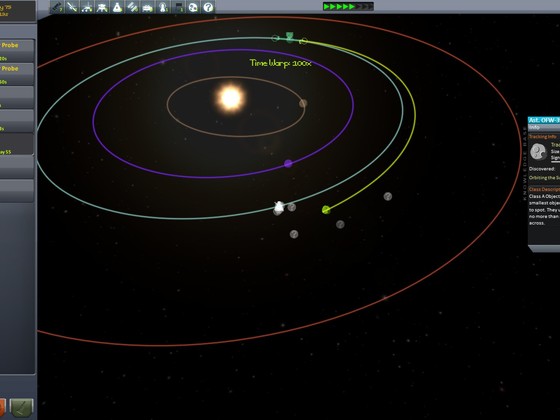Click the 'Orbiting the' status line
The image size is (560, 420).
544,178
